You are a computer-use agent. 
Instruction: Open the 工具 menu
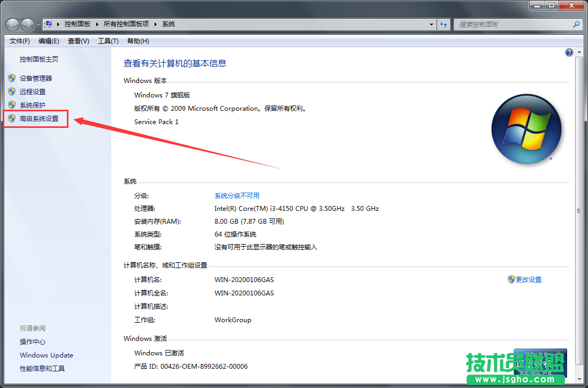coord(108,41)
